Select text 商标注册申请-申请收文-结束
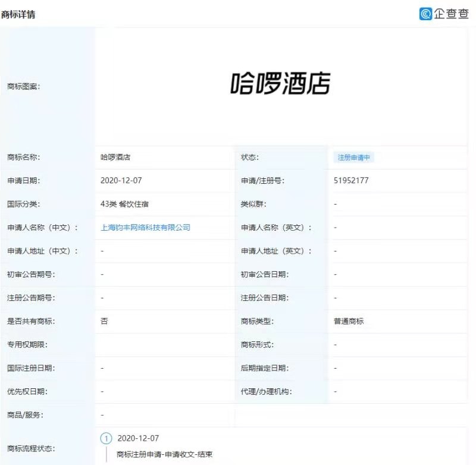 click(x=165, y=454)
